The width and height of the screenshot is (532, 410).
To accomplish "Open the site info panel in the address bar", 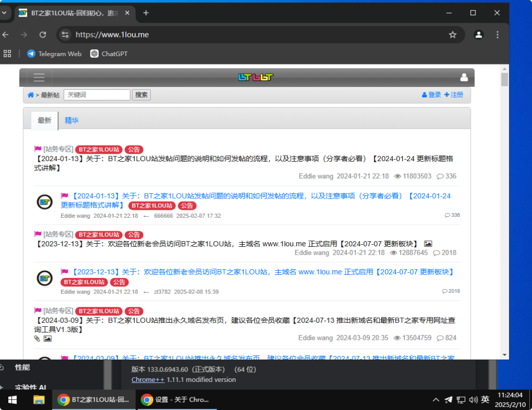I will click(x=65, y=34).
